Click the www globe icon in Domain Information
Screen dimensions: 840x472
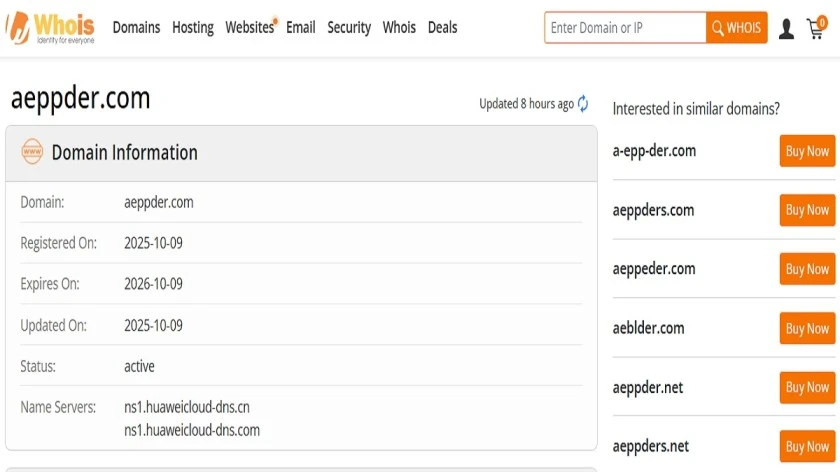pos(32,152)
